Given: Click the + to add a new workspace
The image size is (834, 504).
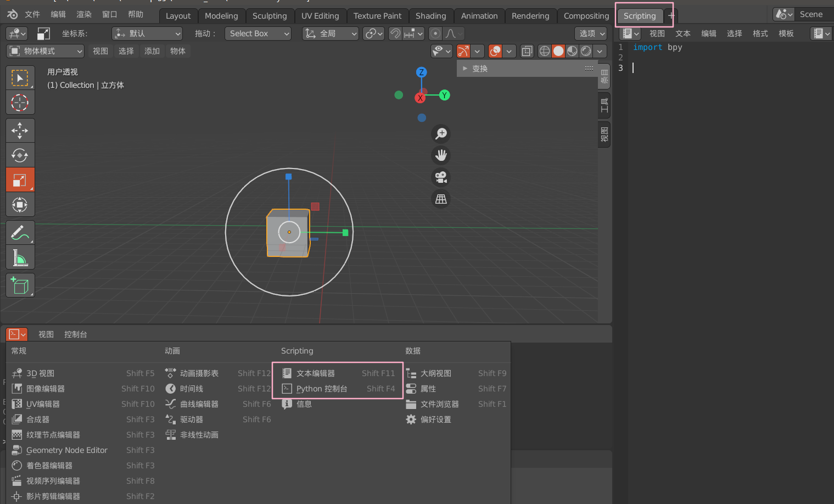Looking at the screenshot, I should coord(671,16).
